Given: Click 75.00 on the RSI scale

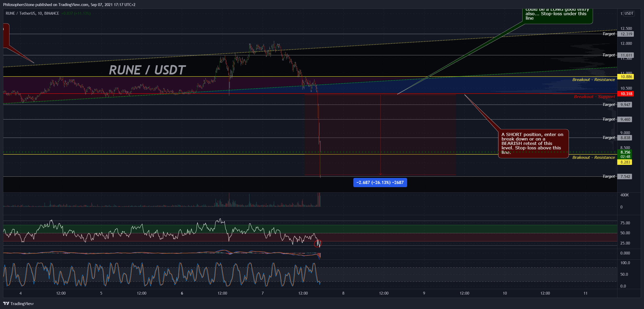Looking at the screenshot, I should [625, 223].
